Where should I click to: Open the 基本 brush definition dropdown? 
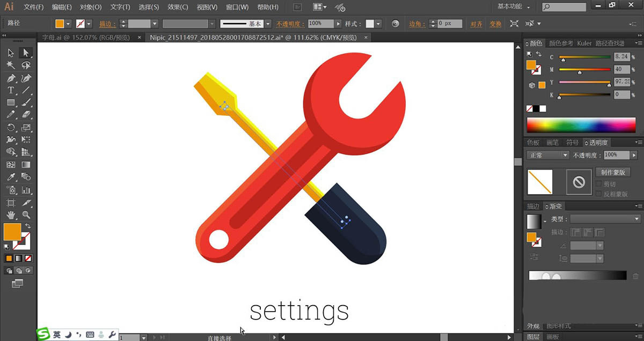268,24
